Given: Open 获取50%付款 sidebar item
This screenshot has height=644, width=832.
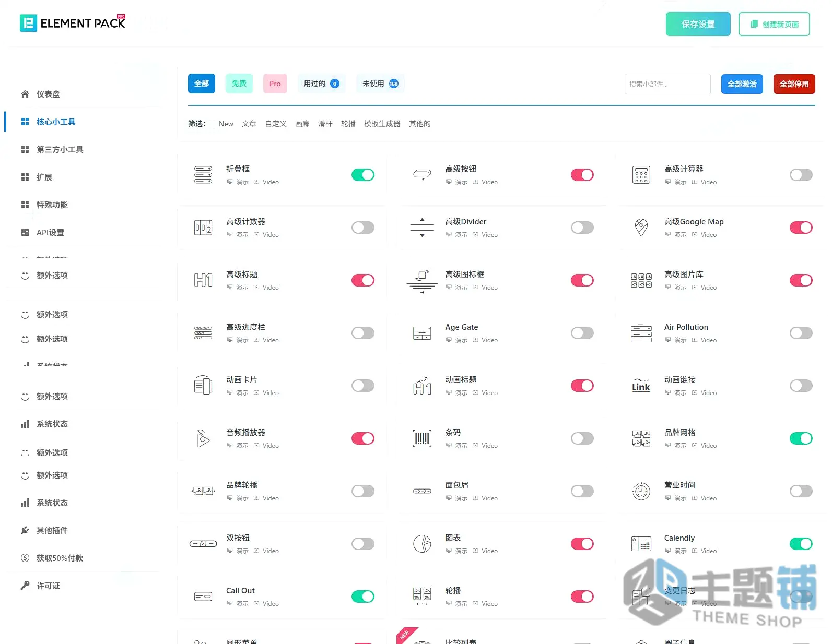Looking at the screenshot, I should point(60,558).
